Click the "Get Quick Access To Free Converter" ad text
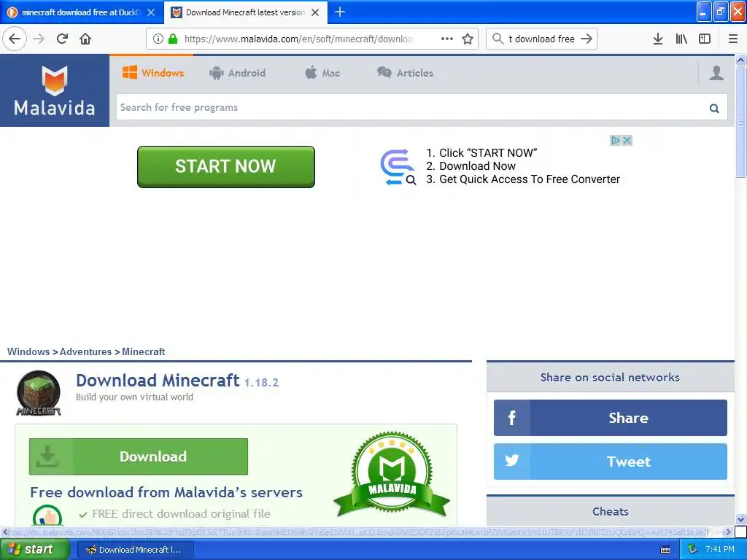 pos(530,179)
